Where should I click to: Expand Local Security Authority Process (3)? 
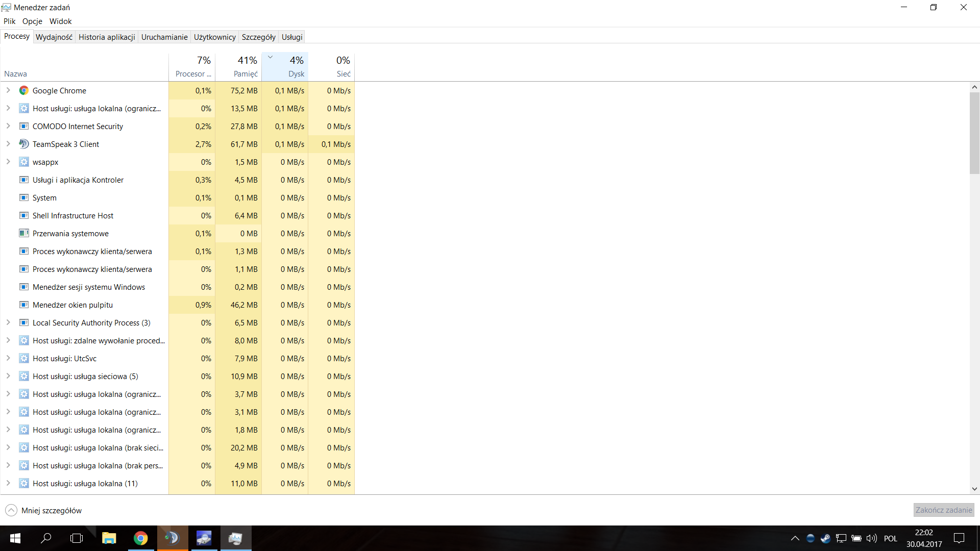8,322
